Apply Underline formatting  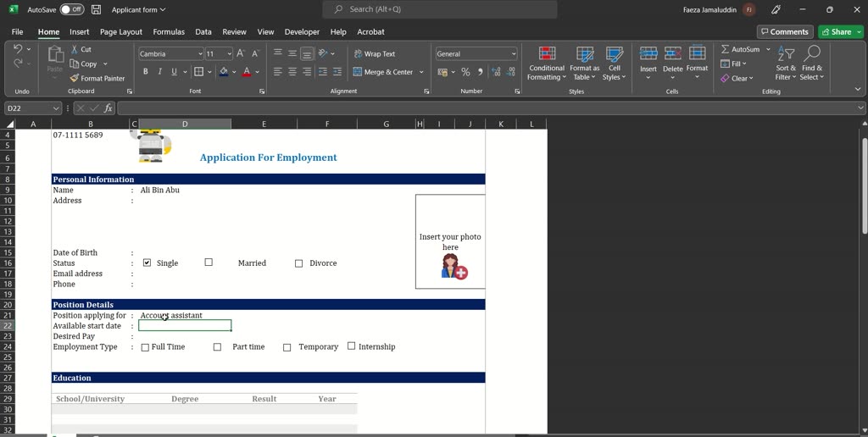tap(174, 71)
